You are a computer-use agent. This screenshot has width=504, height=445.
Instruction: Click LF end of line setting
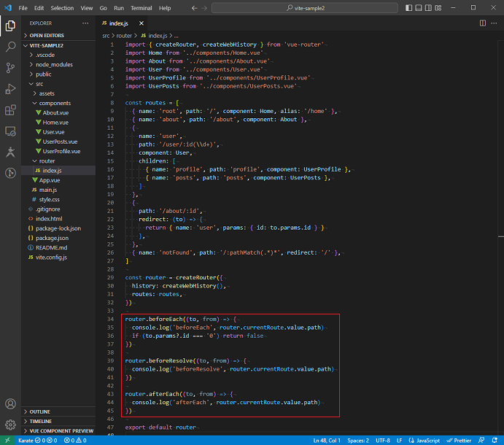click(399, 440)
